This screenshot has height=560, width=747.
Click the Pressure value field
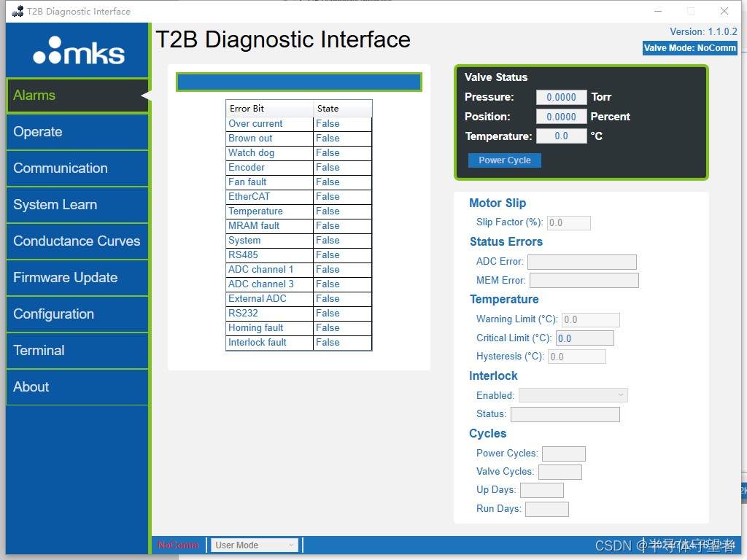(561, 97)
